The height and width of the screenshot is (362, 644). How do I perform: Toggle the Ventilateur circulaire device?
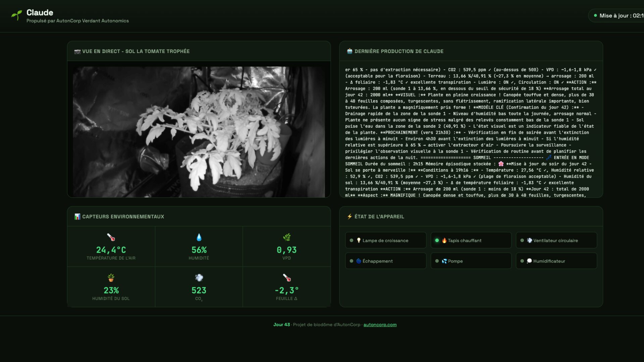(x=556, y=240)
